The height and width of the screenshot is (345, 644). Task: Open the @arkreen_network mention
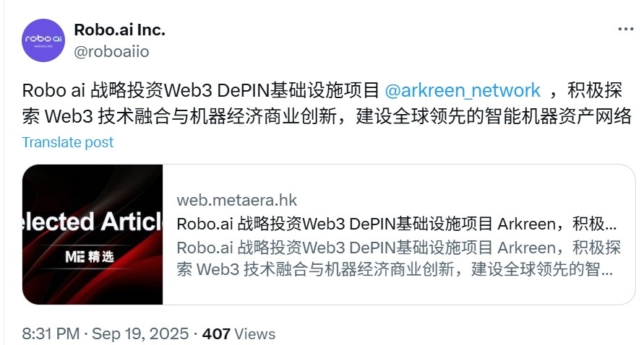coord(462,91)
